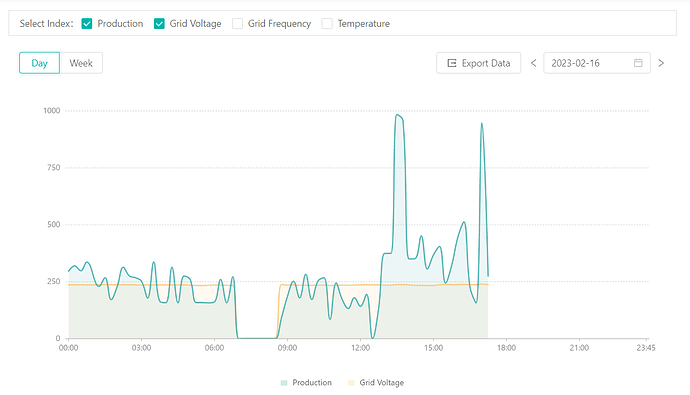This screenshot has width=690, height=395.
Task: Click the 1000 y-axis label
Action: tap(51, 110)
